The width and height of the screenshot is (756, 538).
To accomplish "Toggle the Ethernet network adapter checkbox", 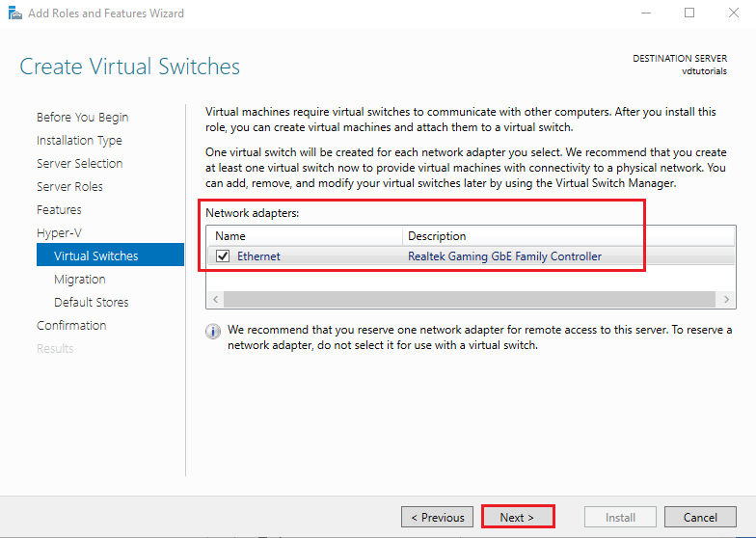I will (x=224, y=256).
